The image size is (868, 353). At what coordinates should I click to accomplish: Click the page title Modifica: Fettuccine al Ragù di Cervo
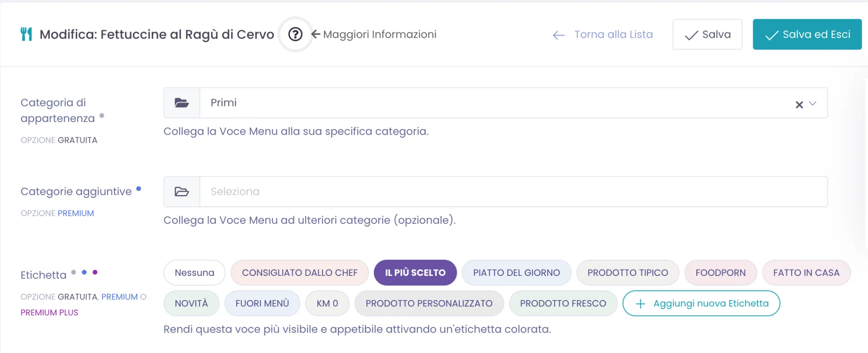click(157, 34)
